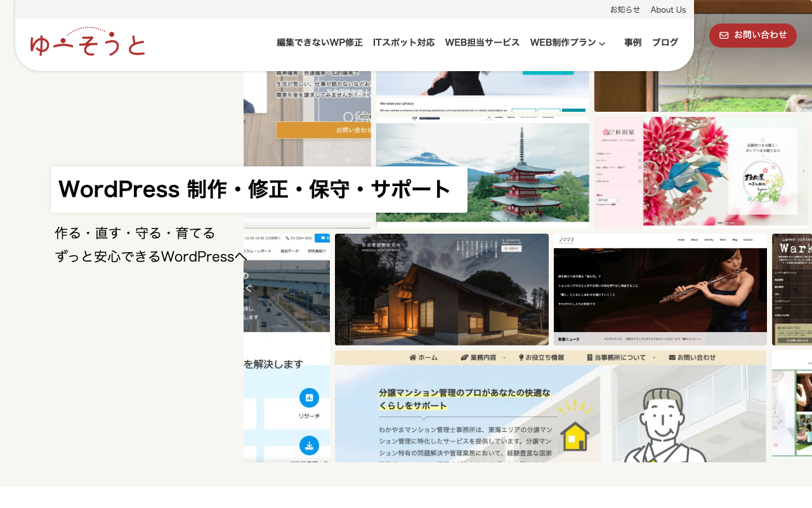Click the yellow house icon illustration
Image resolution: width=812 pixels, height=508 pixels.
tap(575, 436)
